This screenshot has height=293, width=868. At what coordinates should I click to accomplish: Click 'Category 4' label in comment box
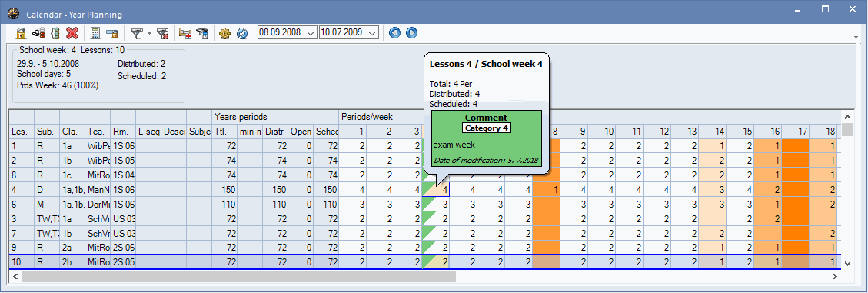point(487,128)
